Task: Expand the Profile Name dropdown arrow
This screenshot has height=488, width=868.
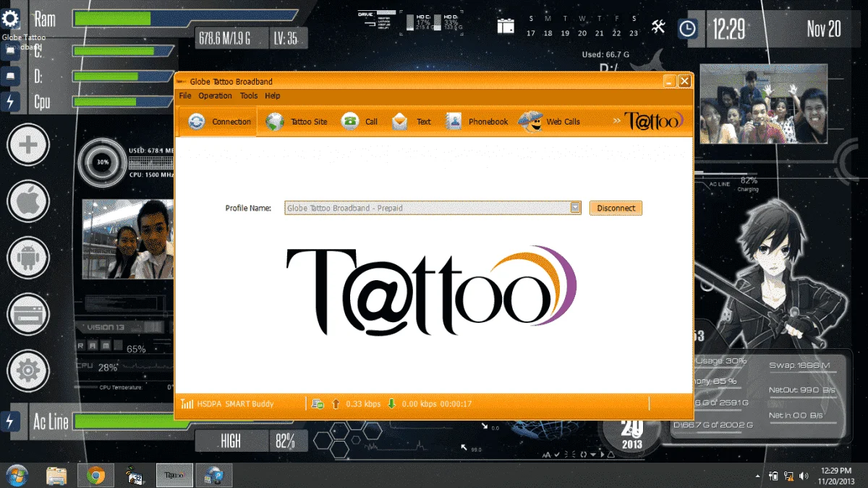Action: 575,208
